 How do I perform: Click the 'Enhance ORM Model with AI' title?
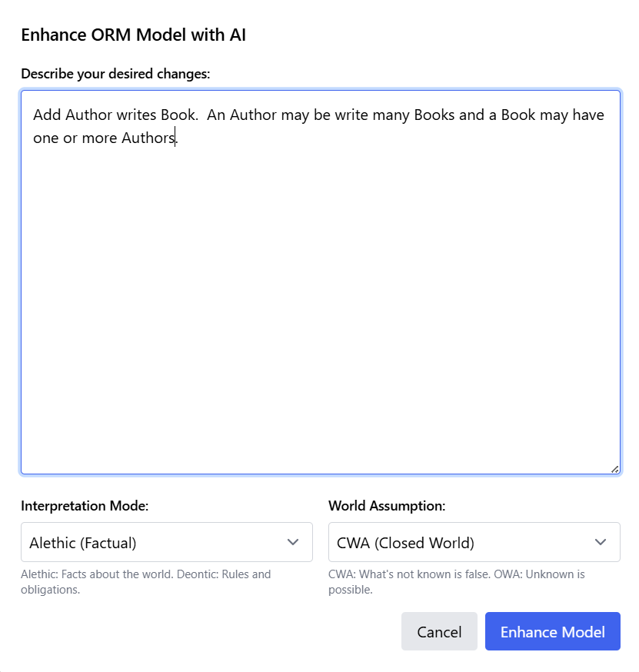[134, 35]
